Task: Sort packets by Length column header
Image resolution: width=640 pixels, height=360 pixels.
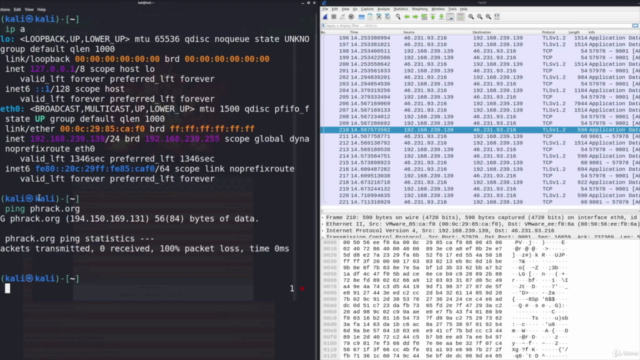Action: pos(577,32)
